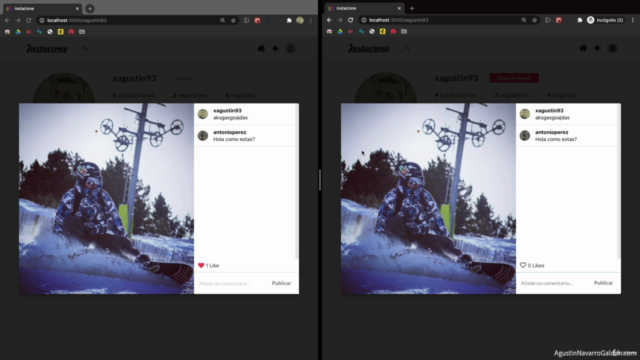
Task: Bookmark page with star icon in right browser
Action: tap(535, 20)
